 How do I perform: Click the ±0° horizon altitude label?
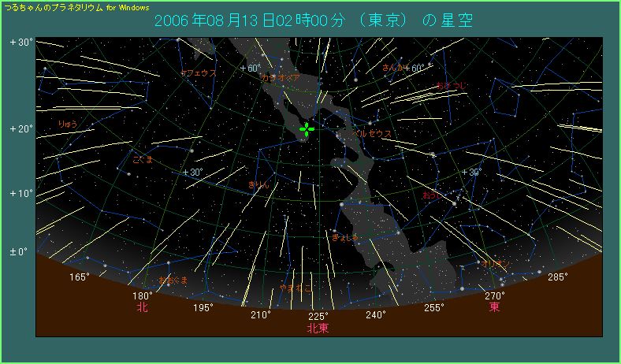(19, 251)
